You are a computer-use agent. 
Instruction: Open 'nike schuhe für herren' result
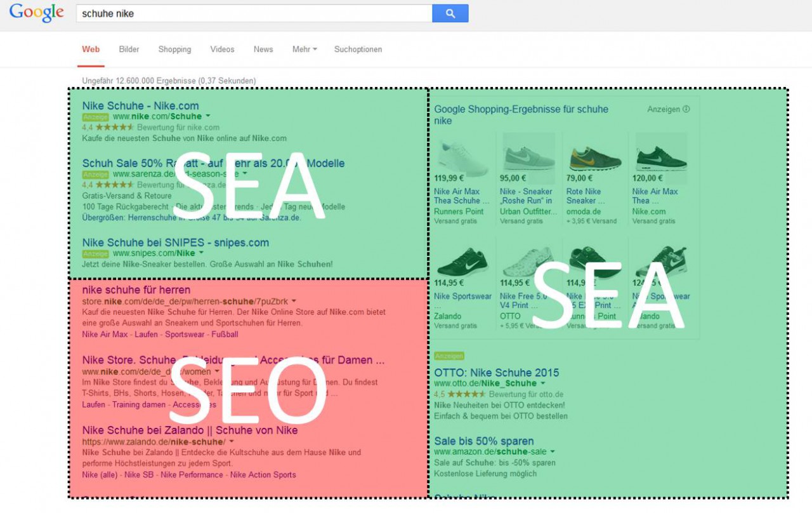point(136,290)
